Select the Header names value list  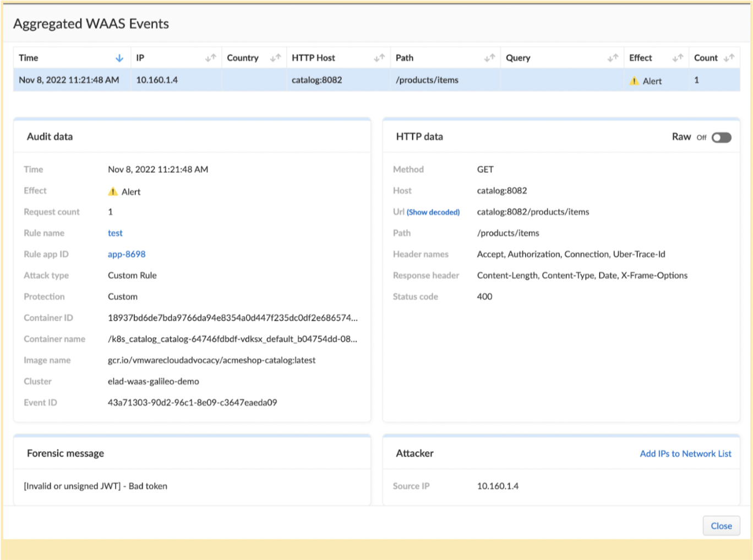[571, 254]
